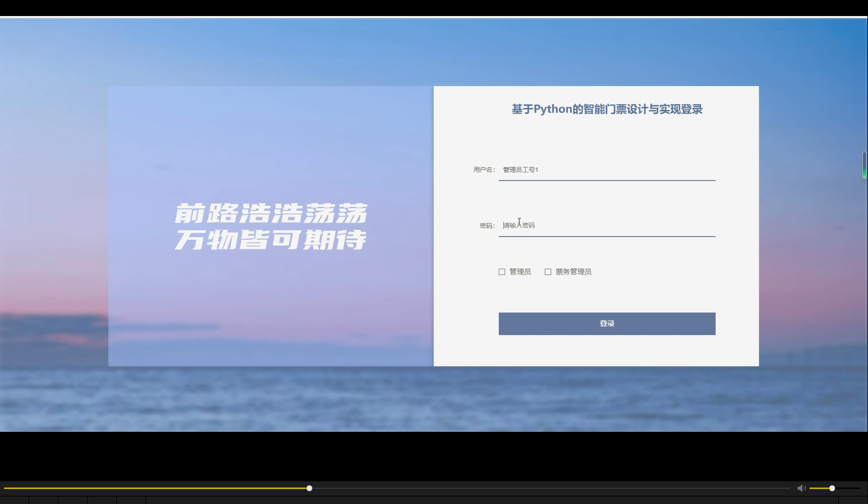Click the round playhead on the yellow seek bar
The width and height of the screenshot is (868, 504).
pyautogui.click(x=309, y=488)
